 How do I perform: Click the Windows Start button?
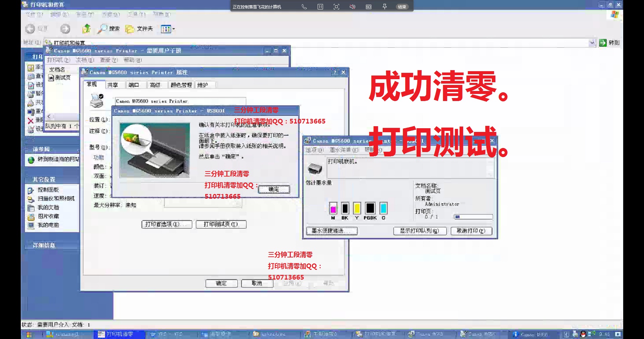[x=29, y=334]
